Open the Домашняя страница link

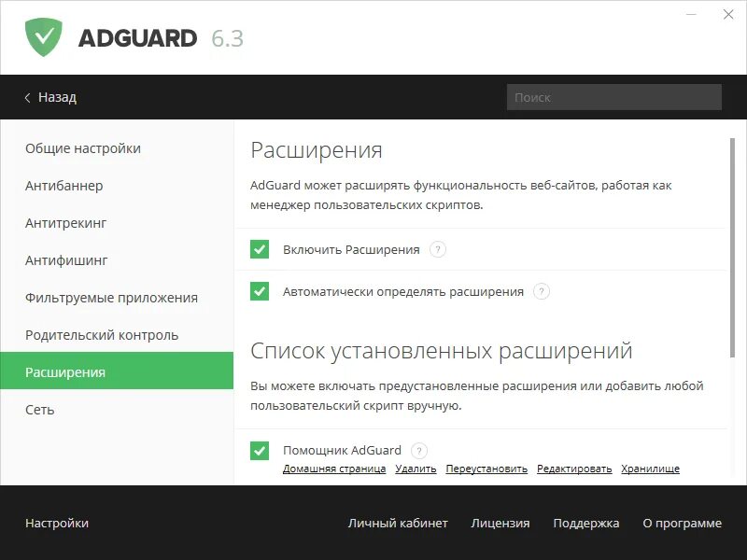(x=334, y=469)
